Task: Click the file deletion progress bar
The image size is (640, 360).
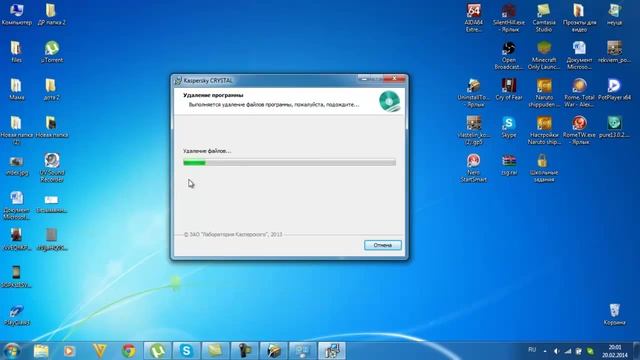Action: pos(289,163)
